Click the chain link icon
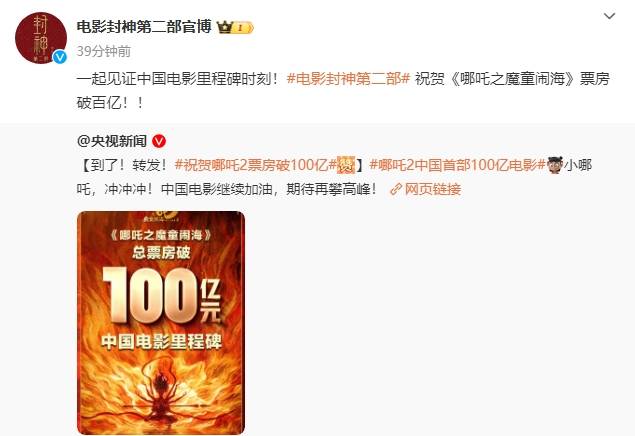 (396, 189)
